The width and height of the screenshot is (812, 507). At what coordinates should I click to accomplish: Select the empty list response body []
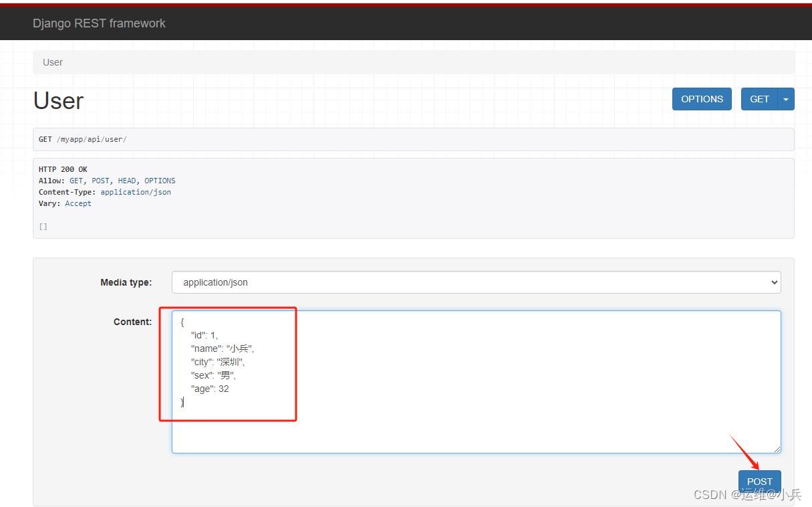click(43, 227)
